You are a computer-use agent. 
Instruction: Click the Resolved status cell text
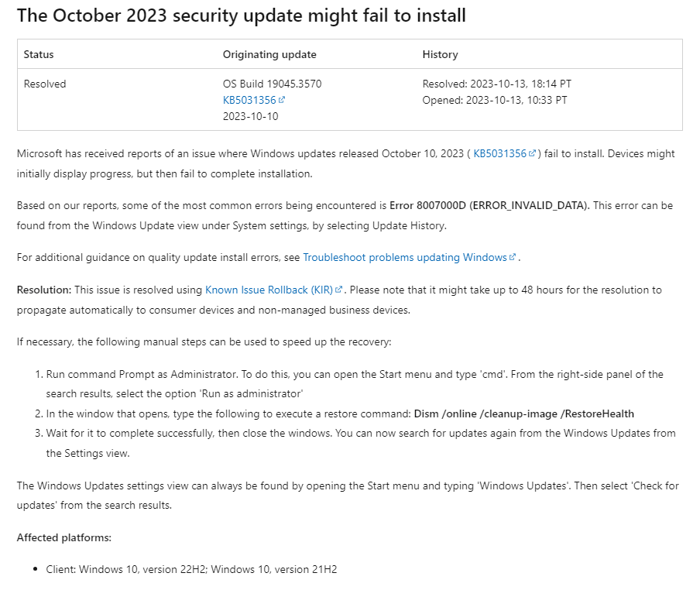coord(45,84)
